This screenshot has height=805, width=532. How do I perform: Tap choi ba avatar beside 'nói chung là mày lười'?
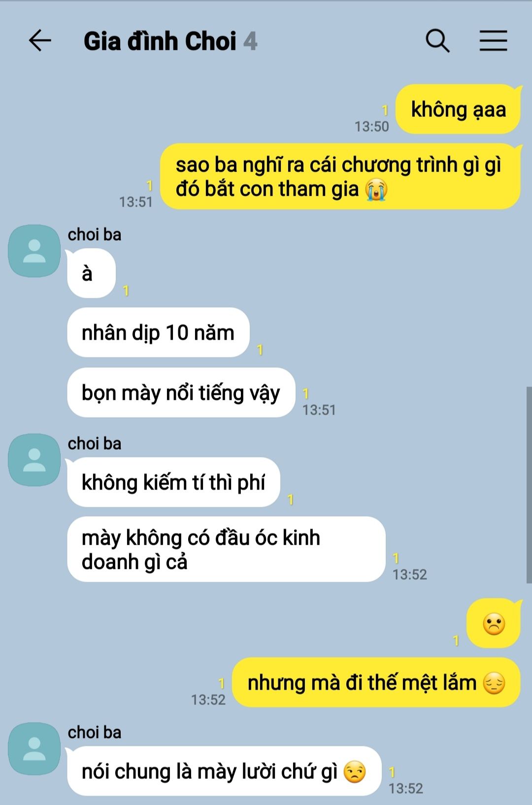coord(34,749)
